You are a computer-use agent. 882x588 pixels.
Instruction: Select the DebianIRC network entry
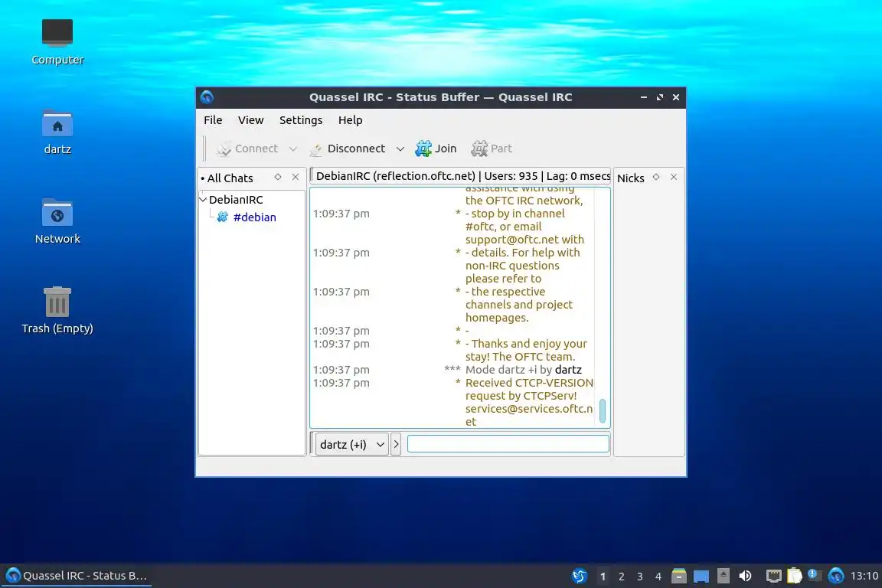tap(236, 200)
